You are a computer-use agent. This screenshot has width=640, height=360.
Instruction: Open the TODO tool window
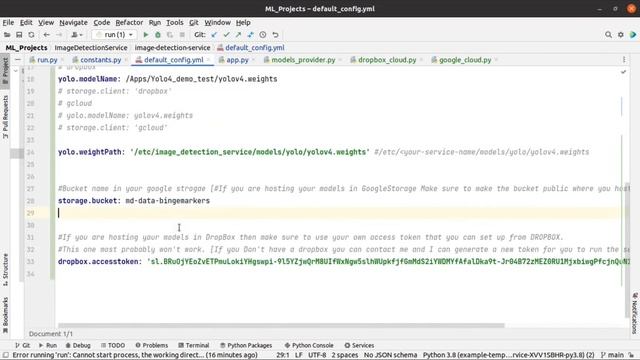pyautogui.click(x=113, y=345)
